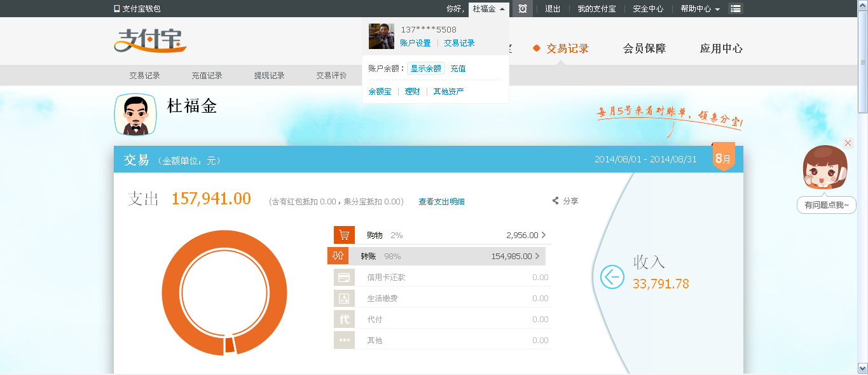
Task: Click the shopping cart 购物 icon
Action: pos(344,235)
